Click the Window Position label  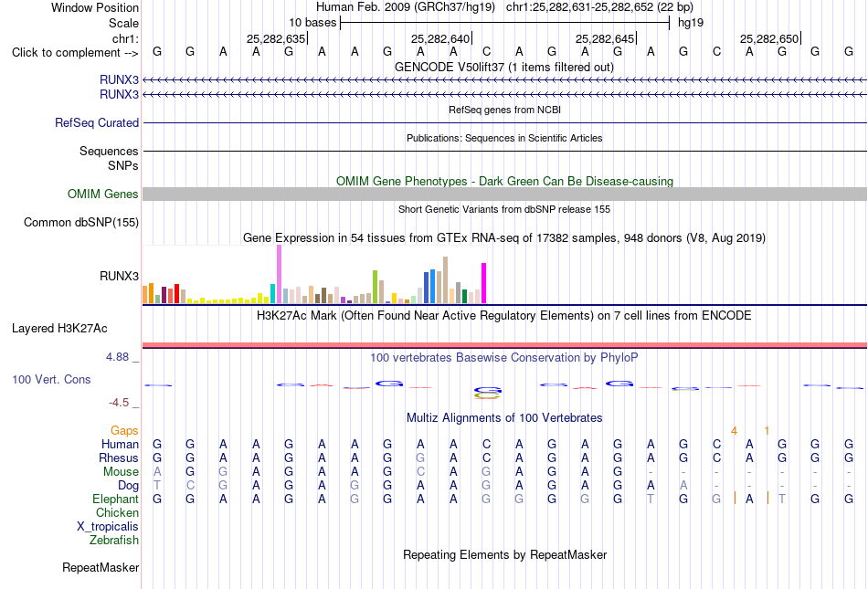[95, 7]
